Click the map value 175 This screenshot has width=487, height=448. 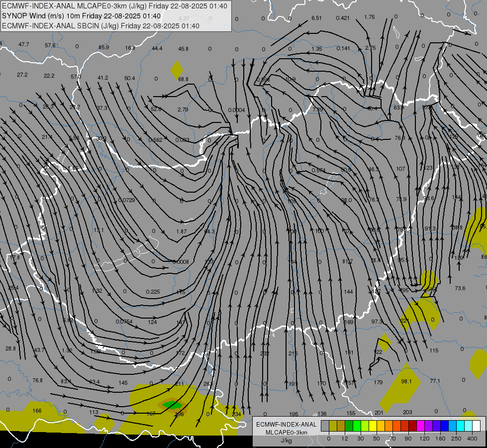181,292
